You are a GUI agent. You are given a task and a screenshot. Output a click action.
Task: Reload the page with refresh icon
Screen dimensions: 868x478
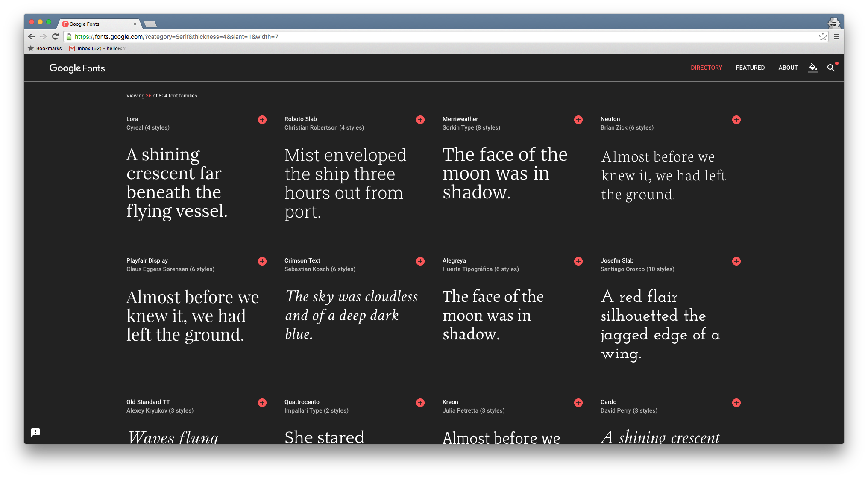point(55,37)
